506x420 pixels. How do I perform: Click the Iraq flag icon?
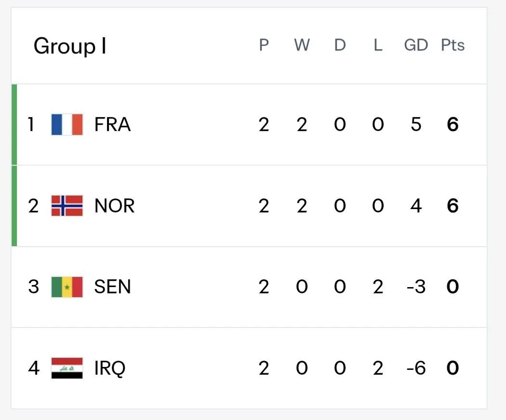coord(67,368)
